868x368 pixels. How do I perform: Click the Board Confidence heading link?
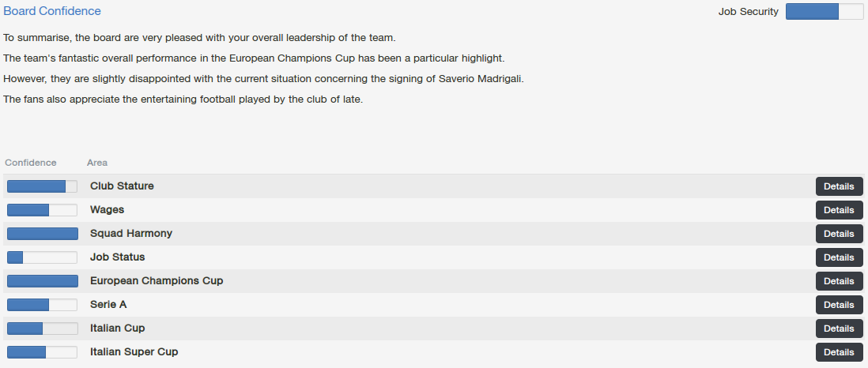pos(52,11)
